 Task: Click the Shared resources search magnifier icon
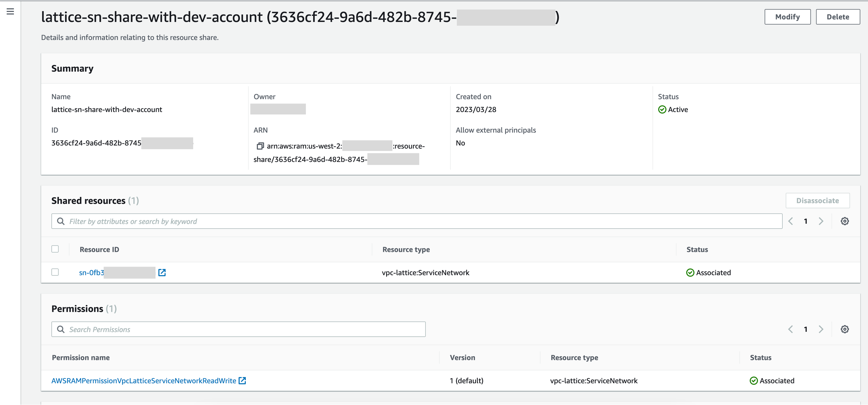(x=61, y=221)
